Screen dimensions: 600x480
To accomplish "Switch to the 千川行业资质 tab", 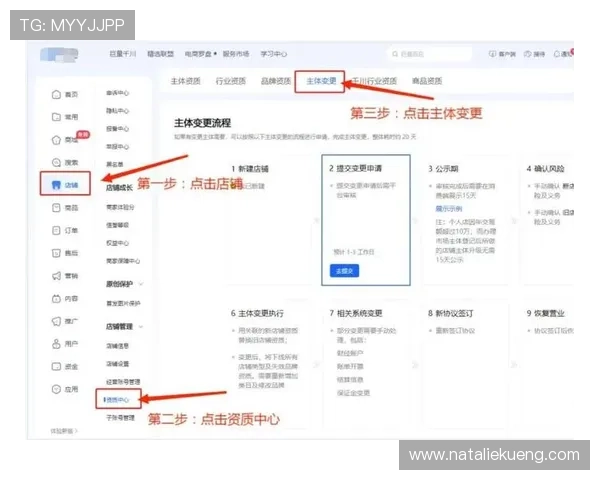I will (374, 81).
